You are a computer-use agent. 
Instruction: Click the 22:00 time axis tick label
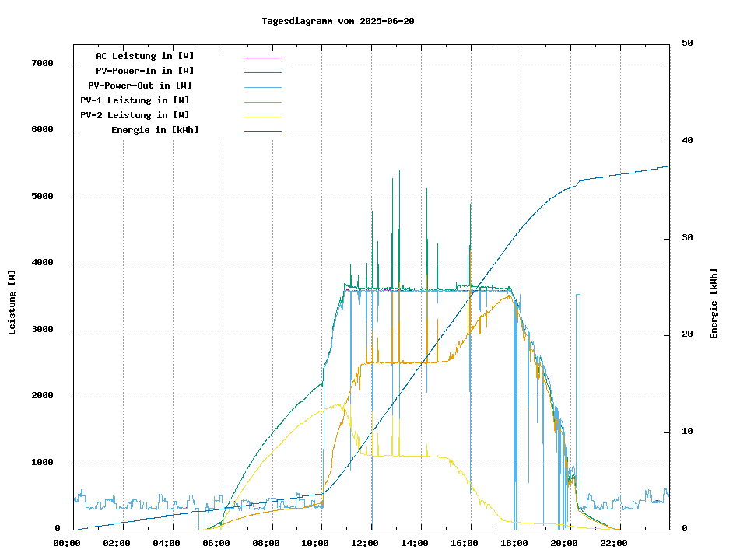[x=614, y=543]
